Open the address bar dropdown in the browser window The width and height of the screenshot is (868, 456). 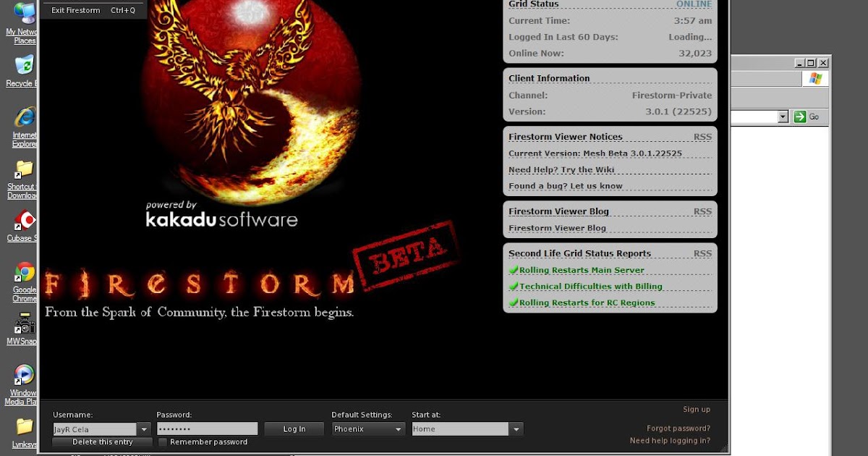pos(783,117)
